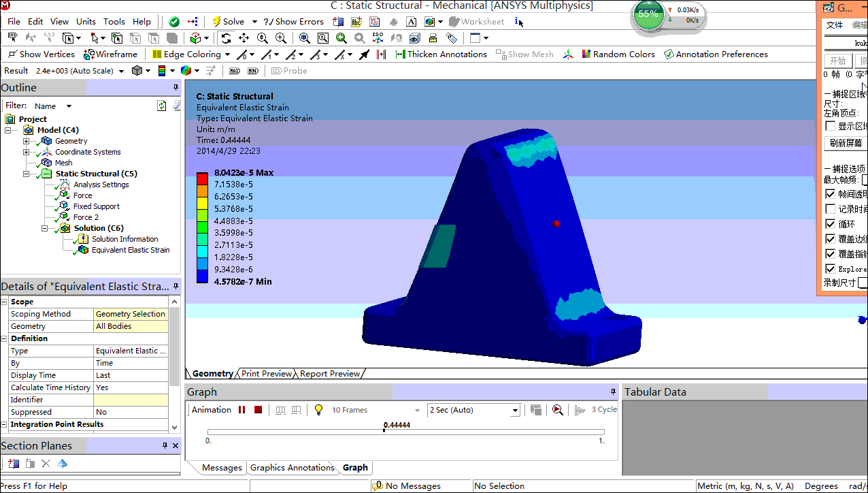
Task: Show the Min value annotation
Action: click(253, 71)
